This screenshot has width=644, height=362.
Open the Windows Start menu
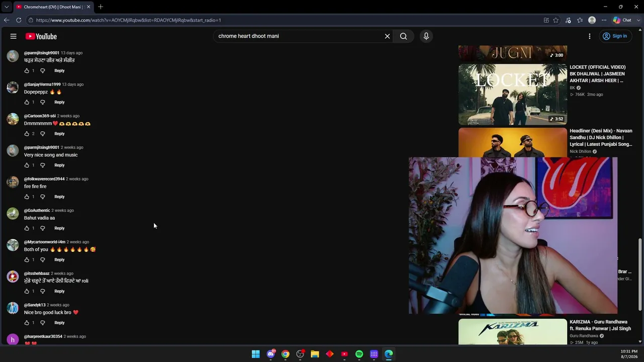256,354
